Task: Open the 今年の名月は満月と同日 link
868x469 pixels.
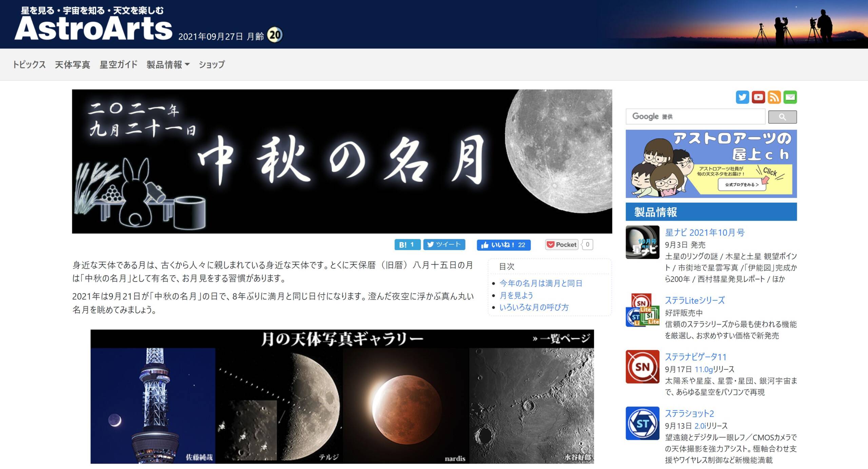Action: point(541,283)
